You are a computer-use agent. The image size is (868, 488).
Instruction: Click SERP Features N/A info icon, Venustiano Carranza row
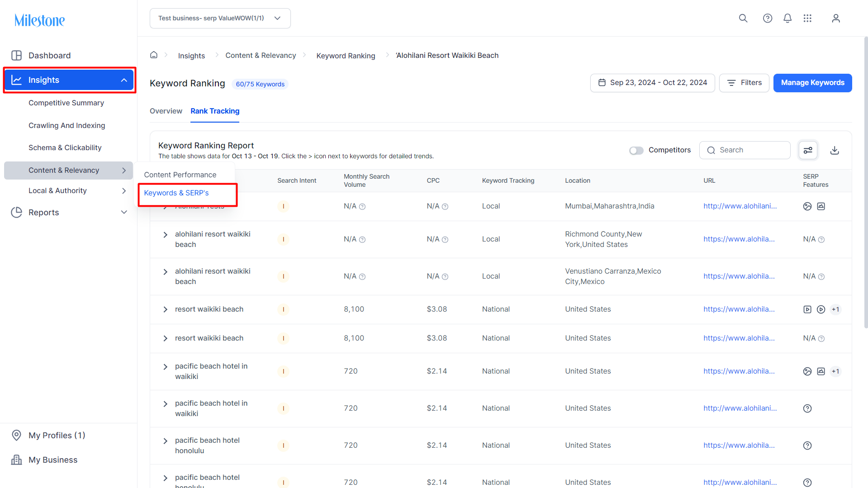pos(821,277)
